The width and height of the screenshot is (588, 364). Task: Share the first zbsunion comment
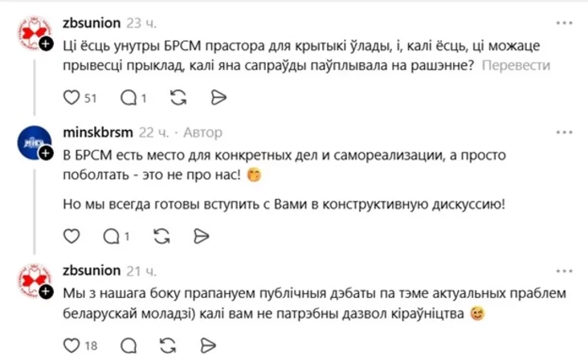coord(216,97)
